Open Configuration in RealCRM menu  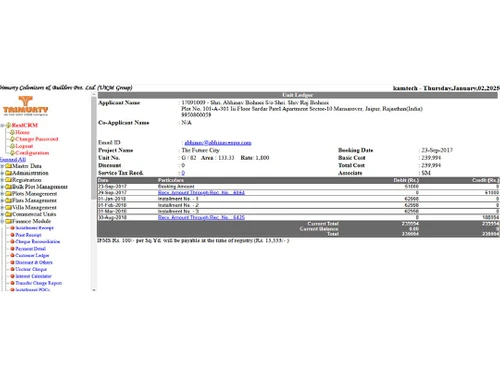pyautogui.click(x=32, y=153)
